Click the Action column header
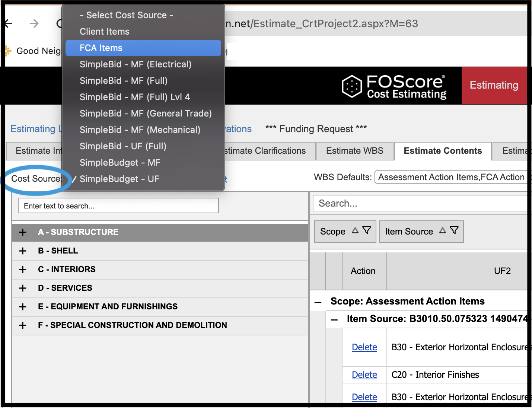Viewport: 532px width, 408px height. (x=364, y=271)
